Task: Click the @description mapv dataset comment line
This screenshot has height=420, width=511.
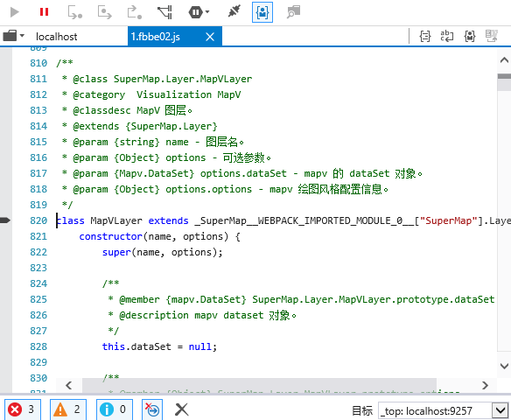Action: tap(202, 315)
